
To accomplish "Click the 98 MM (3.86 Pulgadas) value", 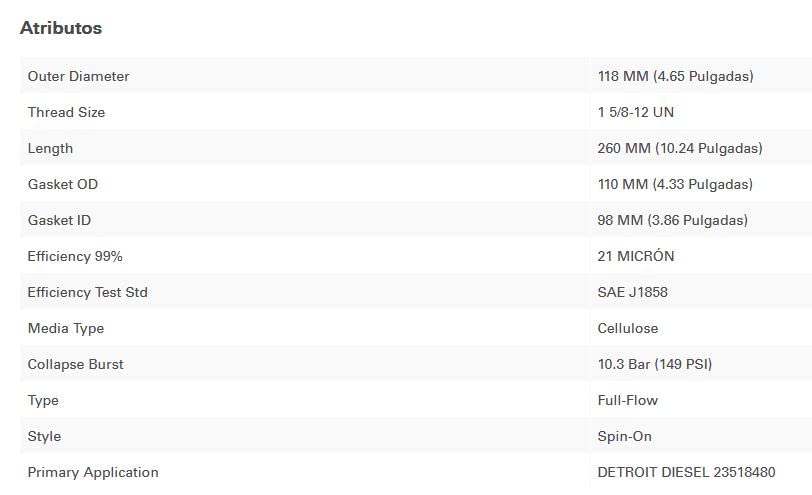I will pyautogui.click(x=672, y=220).
